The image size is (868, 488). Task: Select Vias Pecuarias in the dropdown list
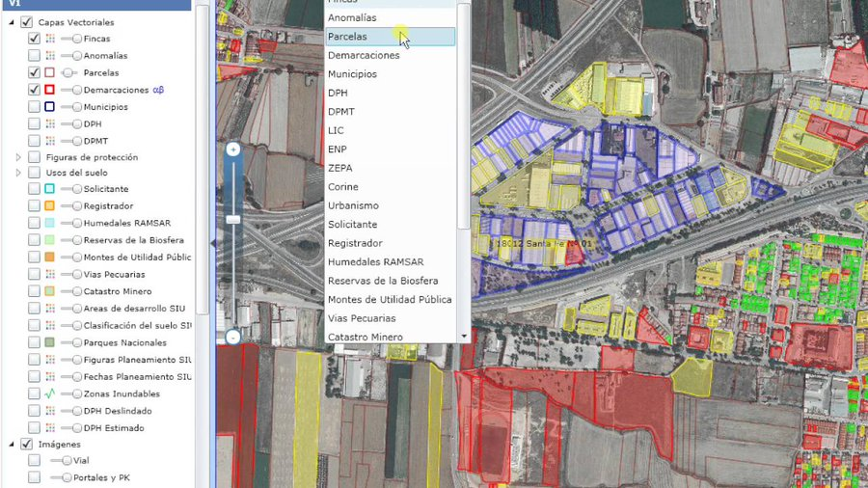point(391,318)
